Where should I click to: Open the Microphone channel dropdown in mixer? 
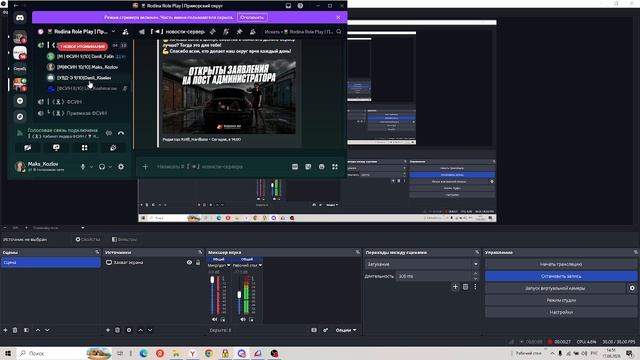[x=229, y=265]
